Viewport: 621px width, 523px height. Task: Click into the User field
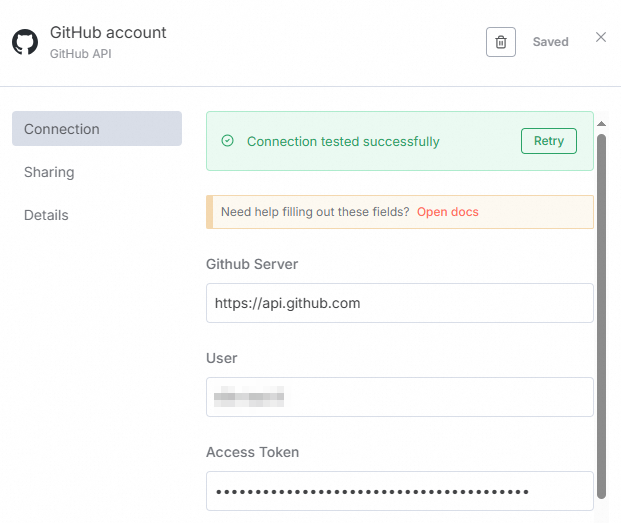coord(399,397)
